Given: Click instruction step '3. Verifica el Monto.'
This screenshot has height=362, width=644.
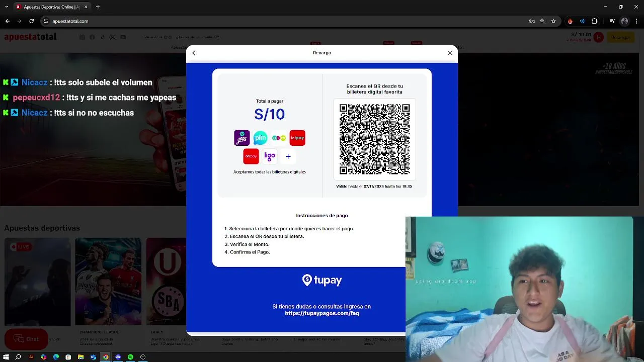Looking at the screenshot, I should tap(247, 244).
